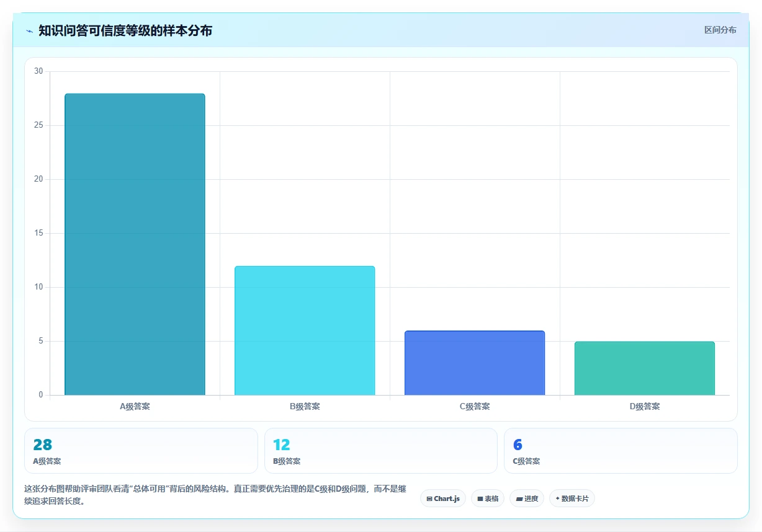Screen dimensions: 762x532
Task: Click the y-axis value 30
Action: [38, 71]
